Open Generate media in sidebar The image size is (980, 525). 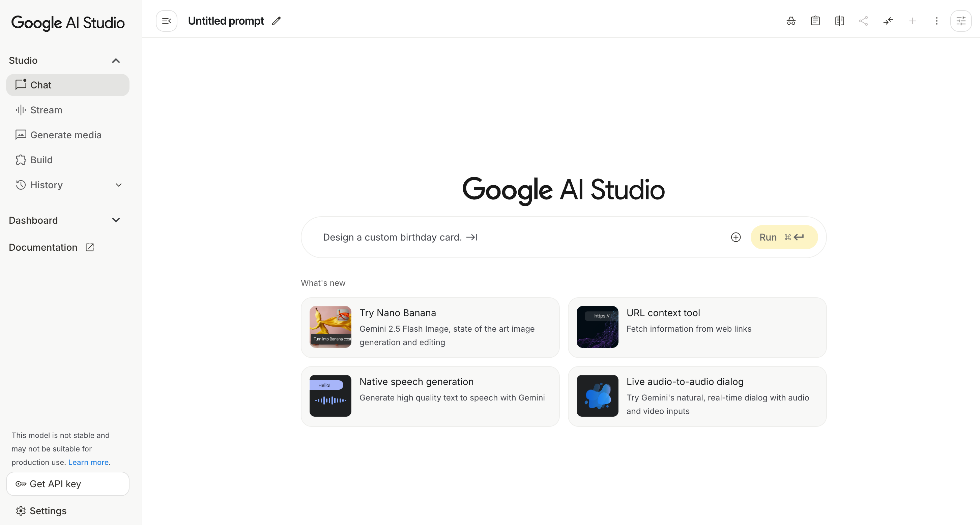click(x=65, y=135)
